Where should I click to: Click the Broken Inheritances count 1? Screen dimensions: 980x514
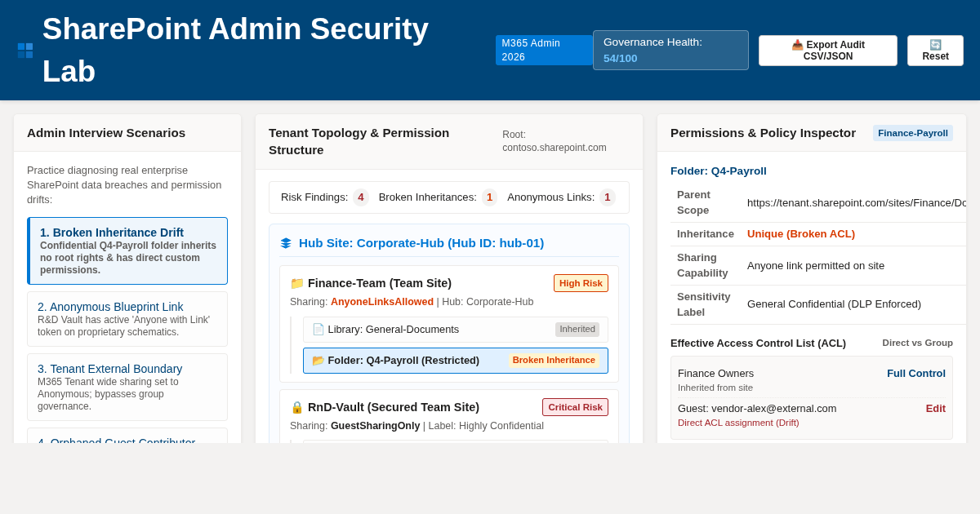click(490, 197)
